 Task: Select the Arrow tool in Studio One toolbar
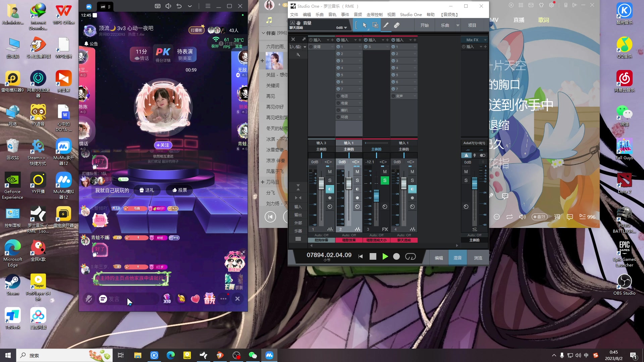point(365,25)
